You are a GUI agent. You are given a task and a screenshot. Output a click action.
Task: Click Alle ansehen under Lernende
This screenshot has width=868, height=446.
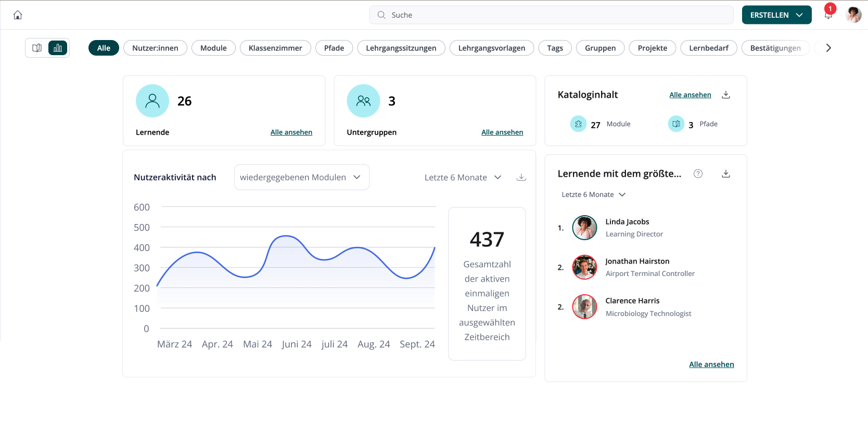pyautogui.click(x=291, y=132)
